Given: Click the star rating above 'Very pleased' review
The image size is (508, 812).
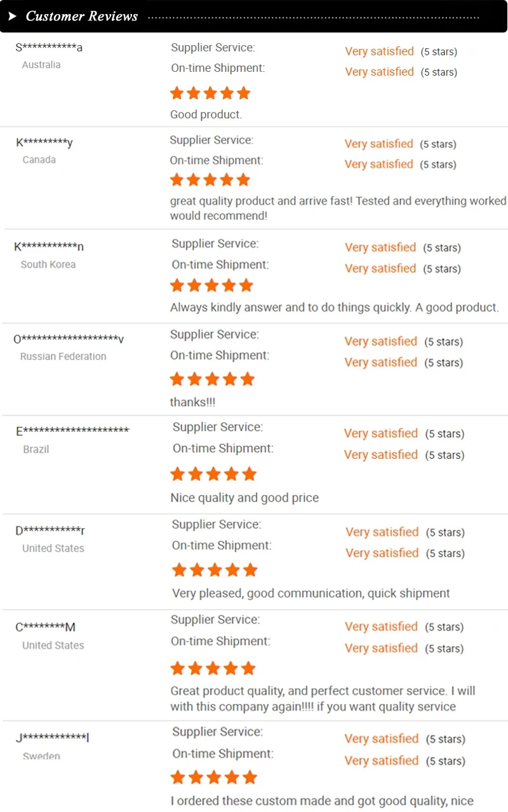Looking at the screenshot, I should tap(215, 570).
